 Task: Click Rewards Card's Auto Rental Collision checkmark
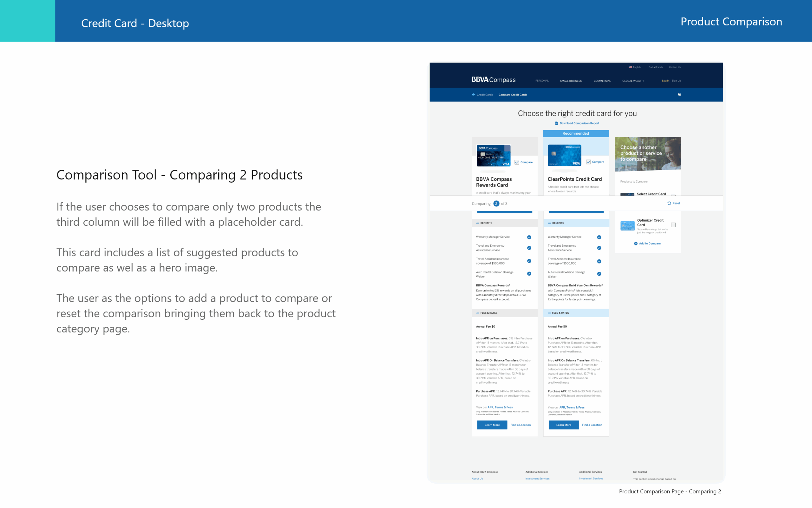(529, 274)
